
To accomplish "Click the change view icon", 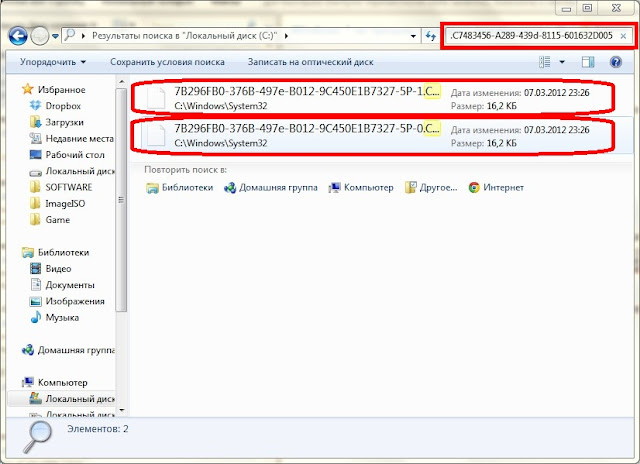I will pos(545,62).
